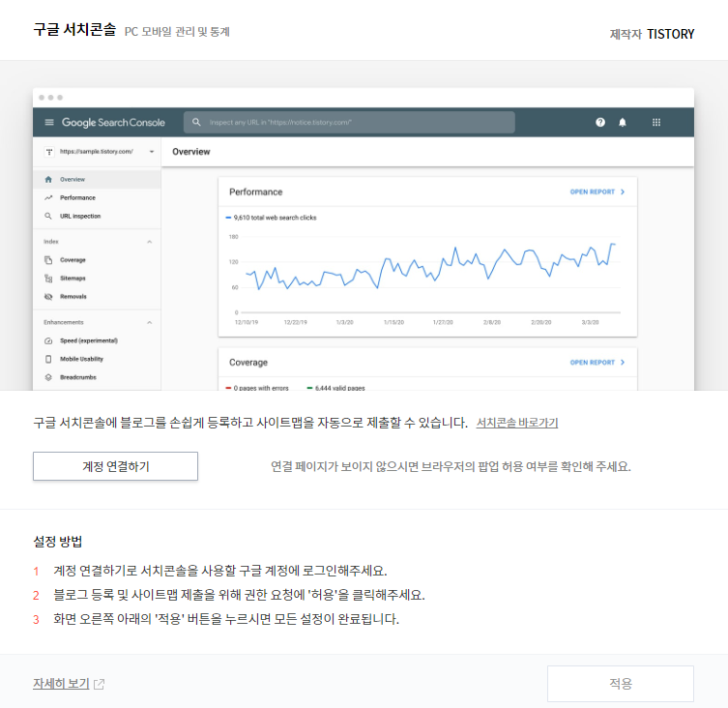Click the 0 pages with errors legend
The image size is (728, 708).
pos(257,388)
